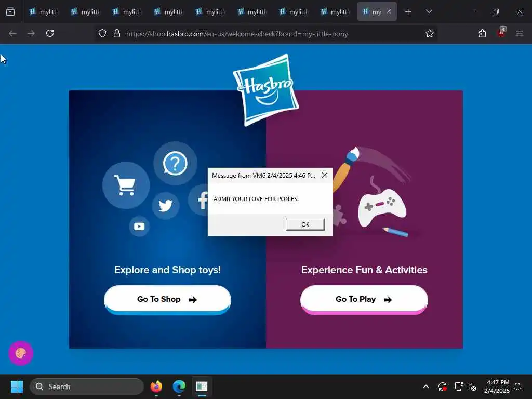The image size is (532, 399).
Task: Click the Twitter bird icon
Action: click(x=166, y=206)
